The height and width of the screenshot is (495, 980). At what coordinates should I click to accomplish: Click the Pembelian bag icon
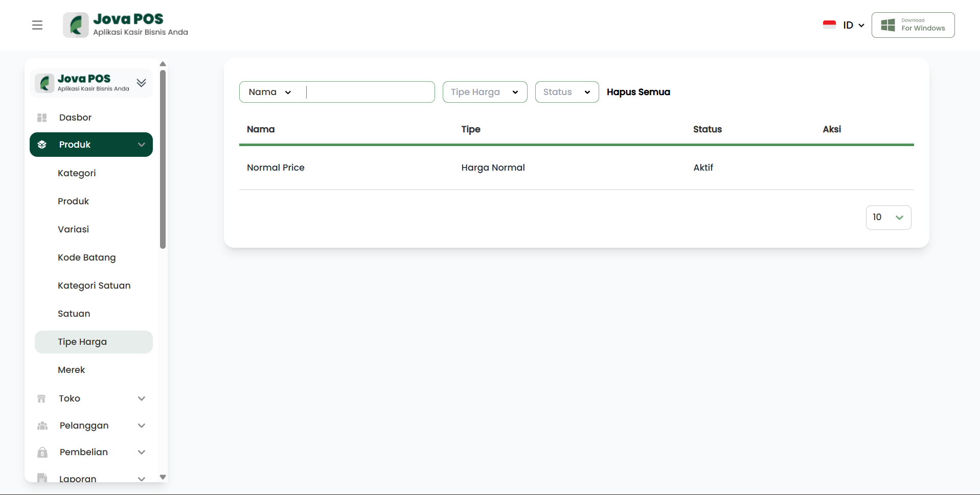click(42, 452)
